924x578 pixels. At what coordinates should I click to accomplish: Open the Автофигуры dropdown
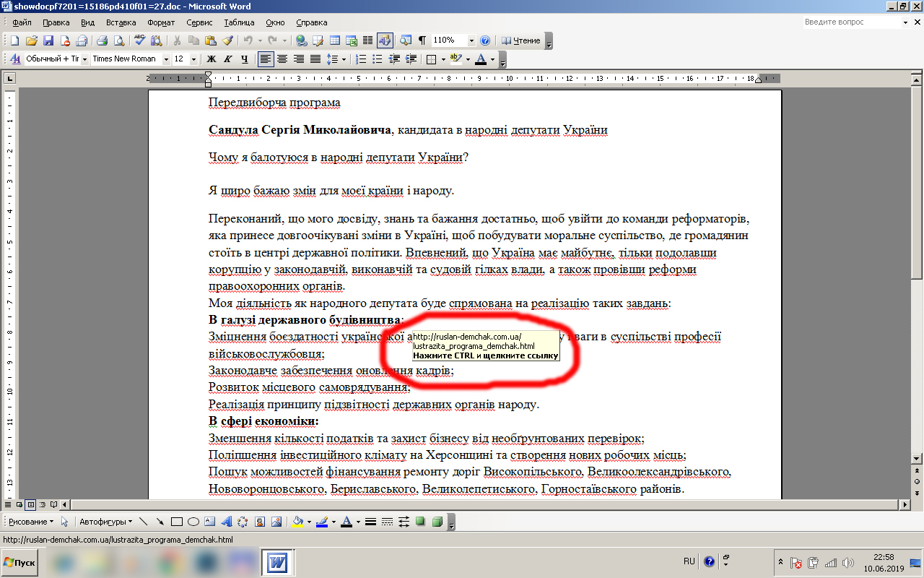click(x=105, y=522)
